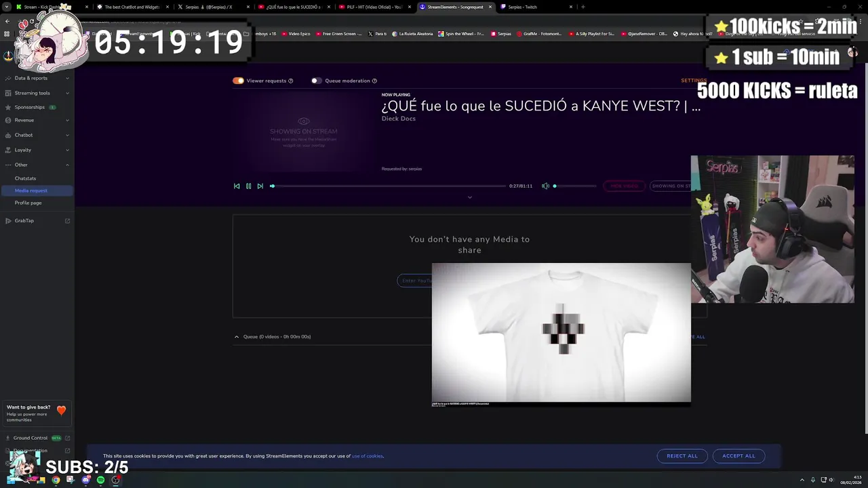The width and height of the screenshot is (868, 488).
Task: Open Discord from the taskbar
Action: (85, 480)
